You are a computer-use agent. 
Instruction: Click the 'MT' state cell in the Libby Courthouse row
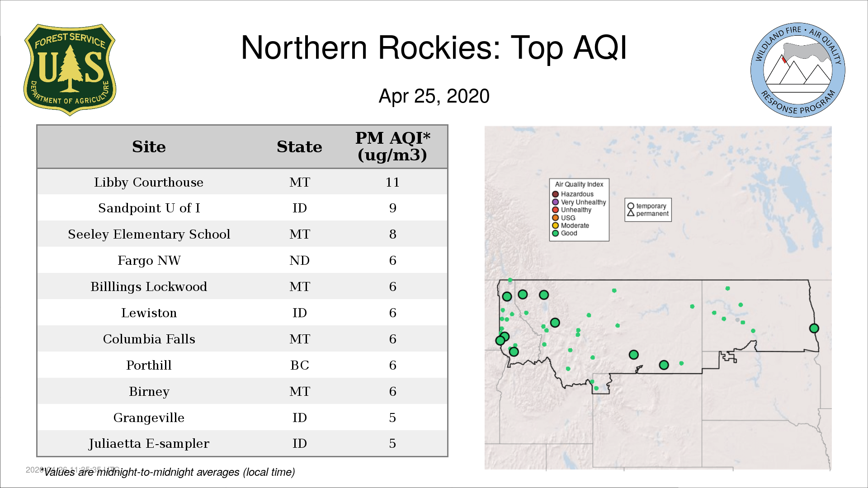[x=299, y=182]
